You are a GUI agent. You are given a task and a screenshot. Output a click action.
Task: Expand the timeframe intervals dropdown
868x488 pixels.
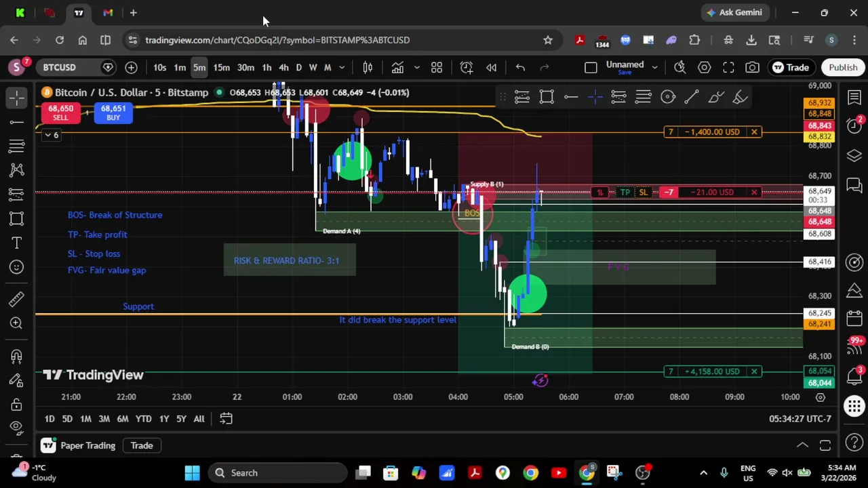tap(342, 67)
